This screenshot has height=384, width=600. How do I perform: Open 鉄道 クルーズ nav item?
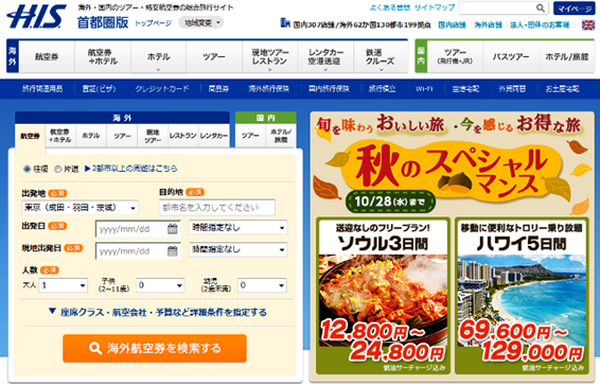(381, 57)
